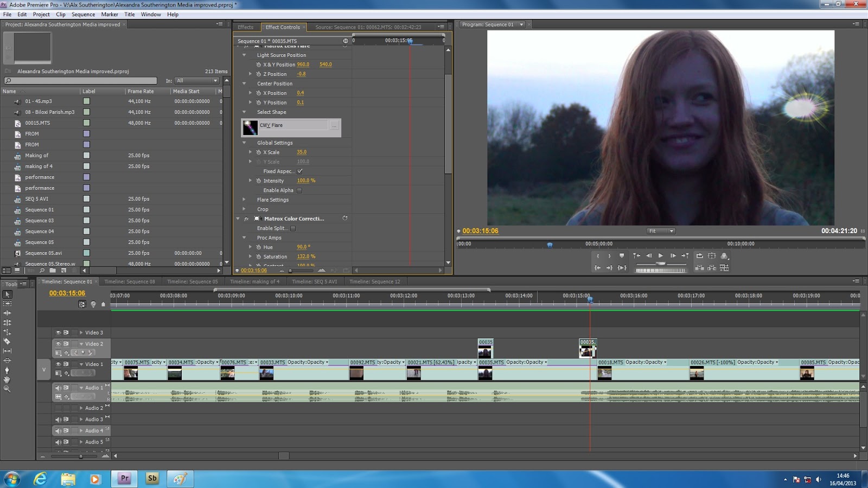868x488 pixels.
Task: Open Soundbooth from the taskbar
Action: [152, 478]
